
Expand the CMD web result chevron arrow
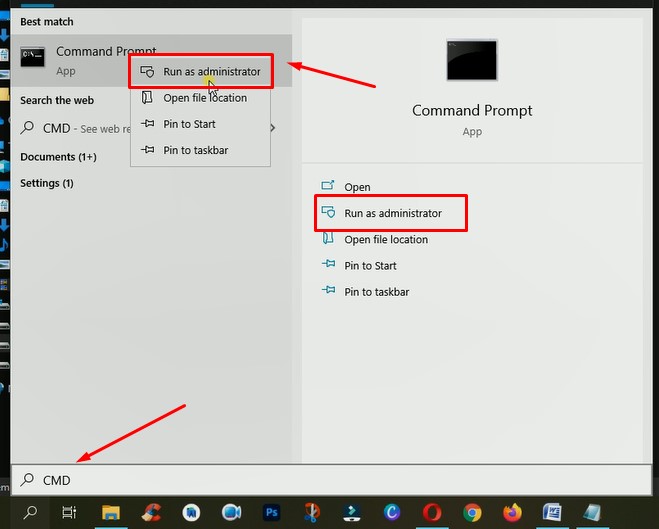pyautogui.click(x=273, y=128)
